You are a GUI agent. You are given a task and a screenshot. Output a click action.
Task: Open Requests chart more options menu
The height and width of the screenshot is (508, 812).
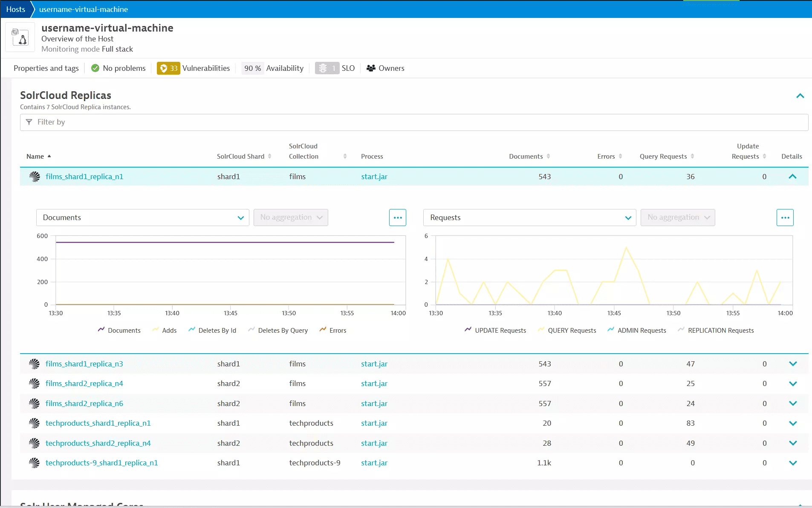(x=785, y=218)
